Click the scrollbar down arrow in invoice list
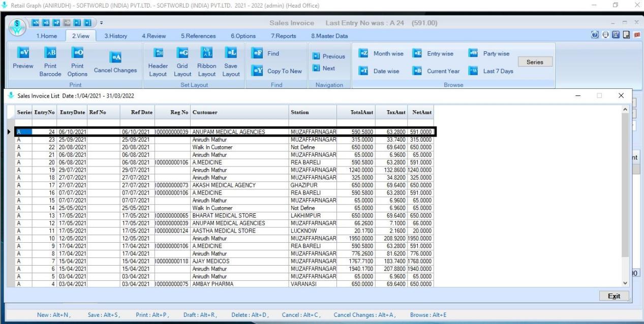 coord(625,283)
